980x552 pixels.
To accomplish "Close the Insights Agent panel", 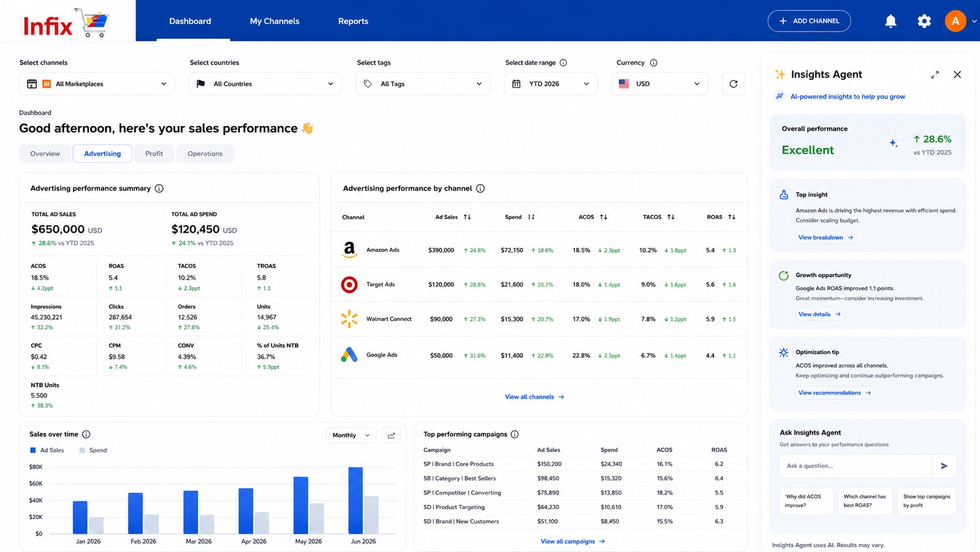I will click(x=957, y=74).
